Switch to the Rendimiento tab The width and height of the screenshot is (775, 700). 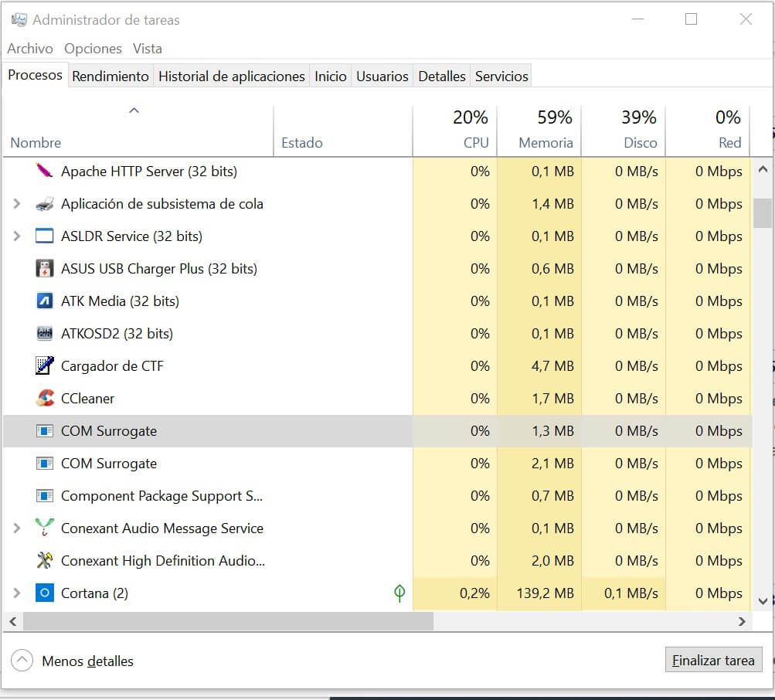click(110, 76)
